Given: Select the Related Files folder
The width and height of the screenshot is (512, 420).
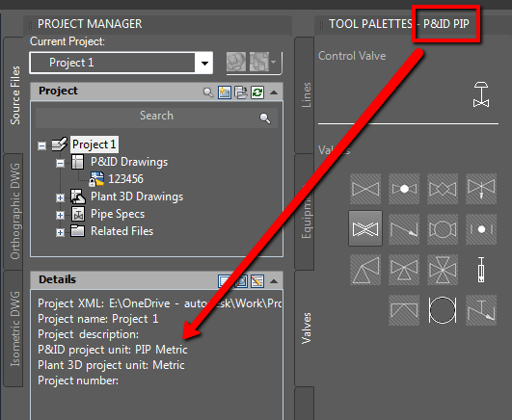Looking at the screenshot, I should pos(121,231).
